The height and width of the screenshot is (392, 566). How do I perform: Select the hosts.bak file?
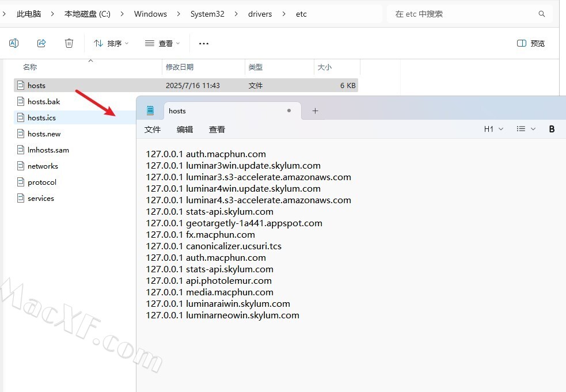pyautogui.click(x=44, y=101)
